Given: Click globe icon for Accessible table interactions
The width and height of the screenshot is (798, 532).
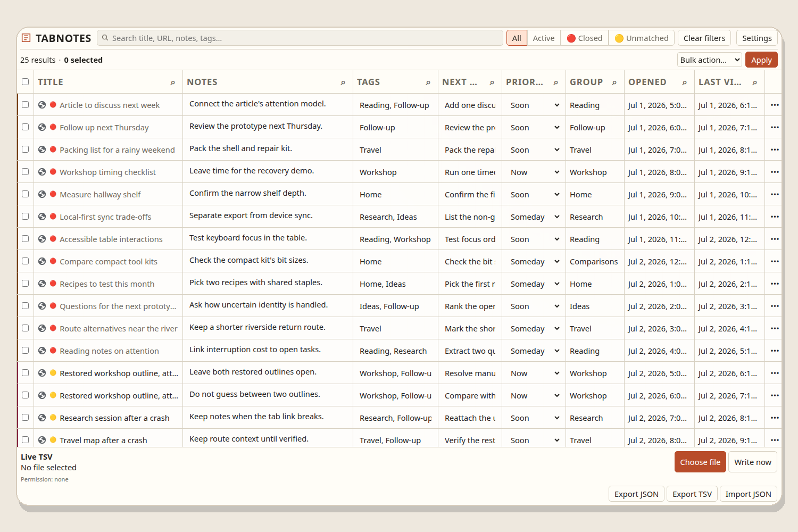Looking at the screenshot, I should pos(42,239).
